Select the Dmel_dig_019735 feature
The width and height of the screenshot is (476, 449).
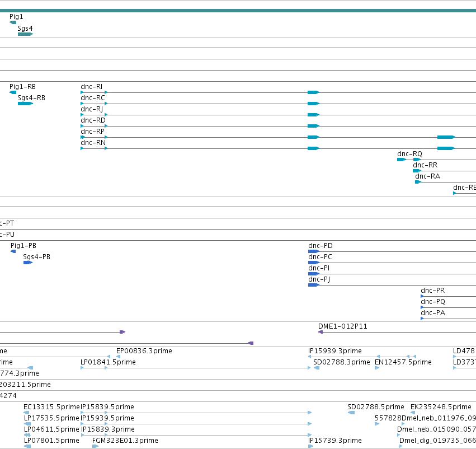pyautogui.click(x=400, y=446)
